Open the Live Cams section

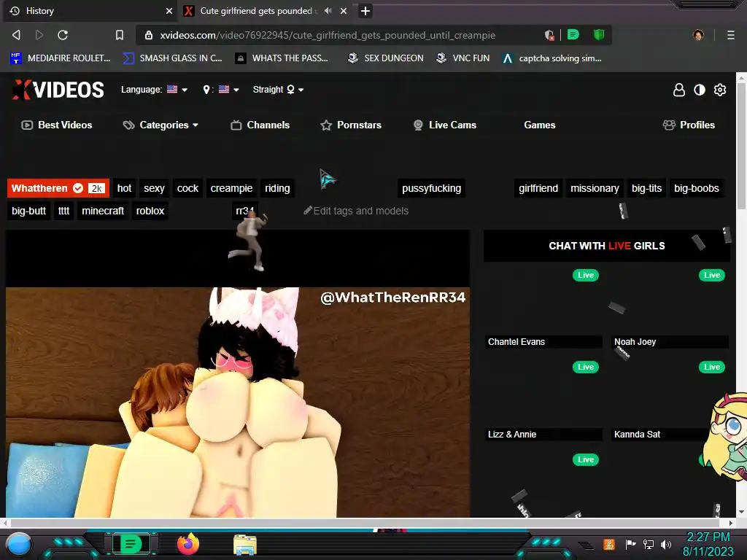pos(445,125)
